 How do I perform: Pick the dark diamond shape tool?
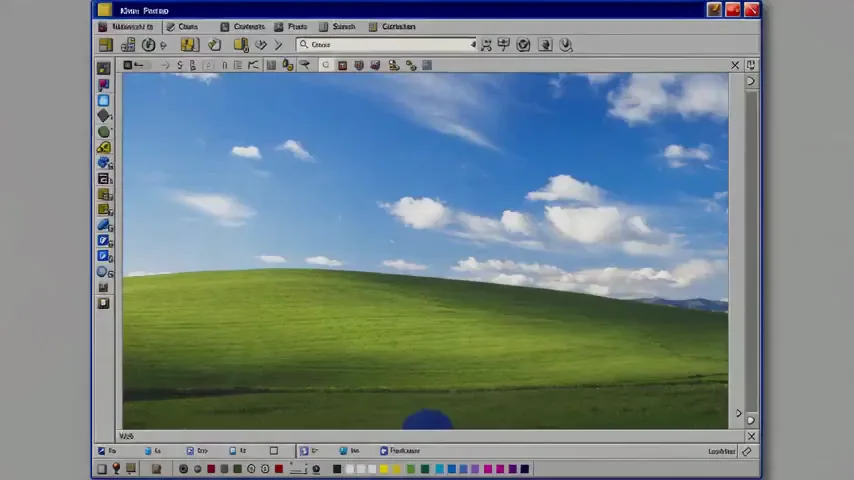click(x=103, y=116)
